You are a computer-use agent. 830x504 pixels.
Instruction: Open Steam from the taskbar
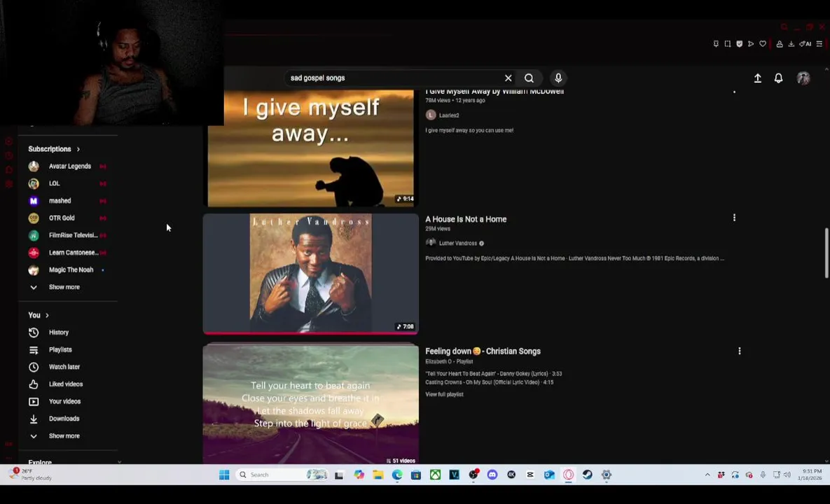point(587,475)
